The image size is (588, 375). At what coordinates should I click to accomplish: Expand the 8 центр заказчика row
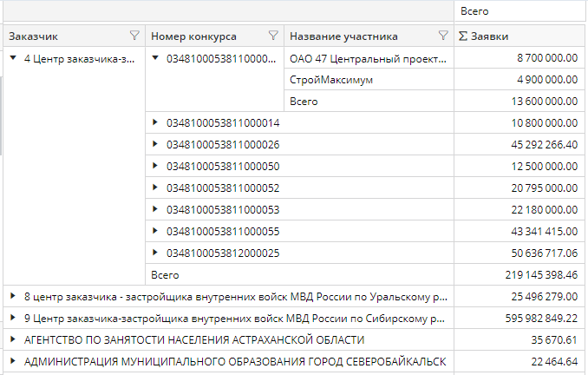pos(13,296)
